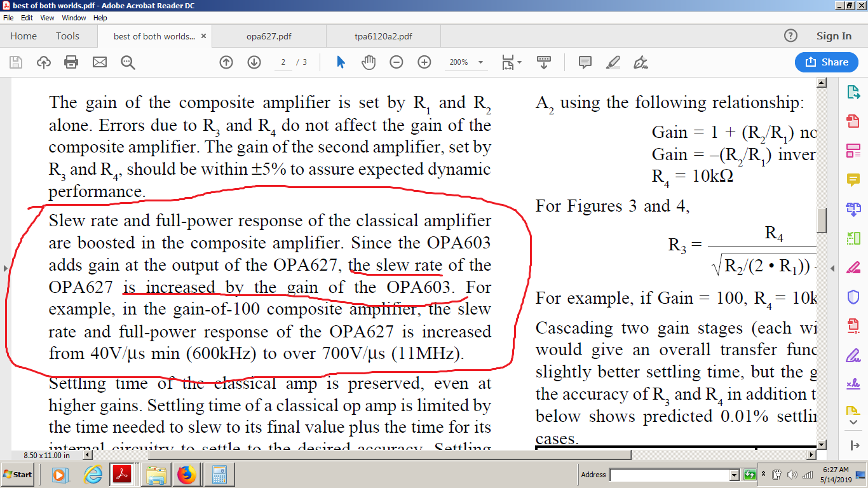
Task: Open the yellow Comment tool in the right pane
Action: click(853, 180)
